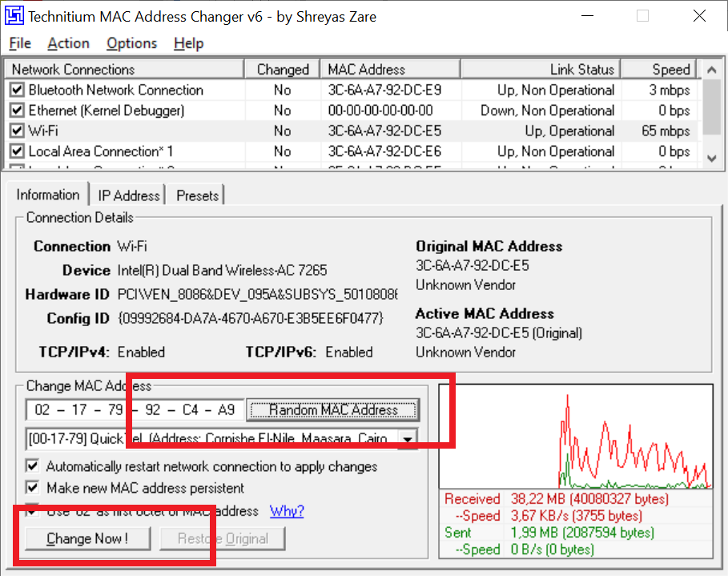
Task: Toggle Local Area Connection* 1 checkbox
Action: (x=17, y=151)
